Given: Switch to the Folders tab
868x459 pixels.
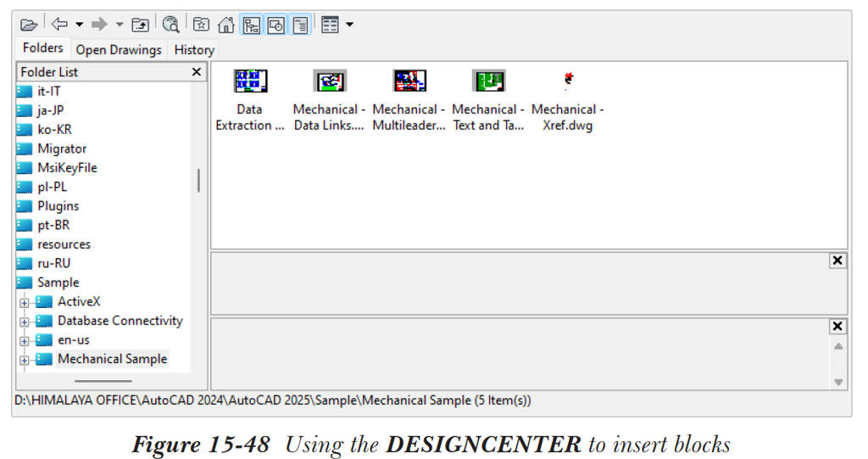Looking at the screenshot, I should (x=42, y=48).
